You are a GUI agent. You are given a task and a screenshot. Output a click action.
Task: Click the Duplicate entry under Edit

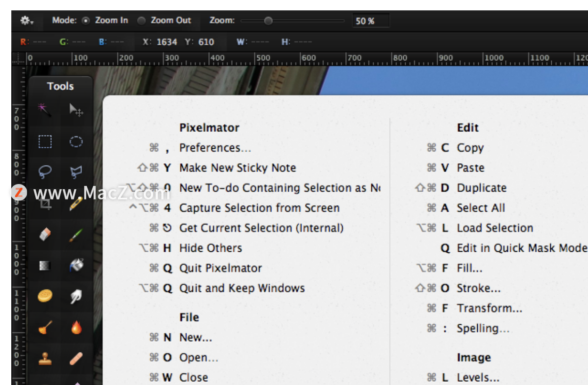(482, 188)
